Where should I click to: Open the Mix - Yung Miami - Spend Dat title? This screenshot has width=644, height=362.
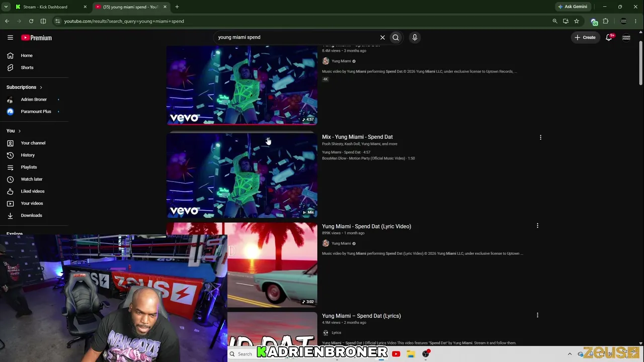click(x=357, y=137)
